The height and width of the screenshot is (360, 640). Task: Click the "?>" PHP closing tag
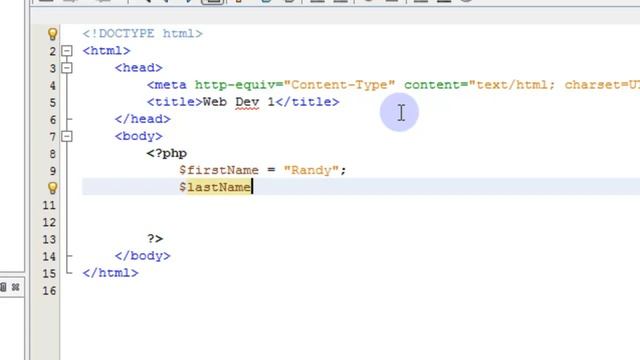[155, 238]
